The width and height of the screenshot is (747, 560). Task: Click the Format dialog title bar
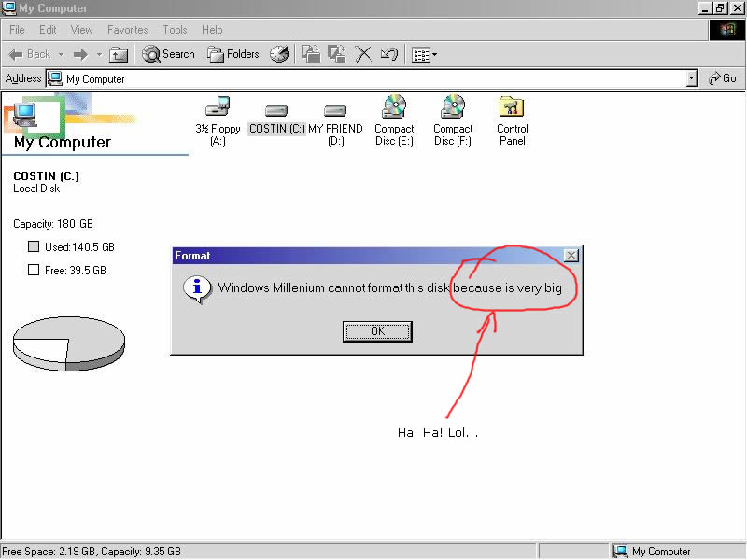click(x=377, y=256)
